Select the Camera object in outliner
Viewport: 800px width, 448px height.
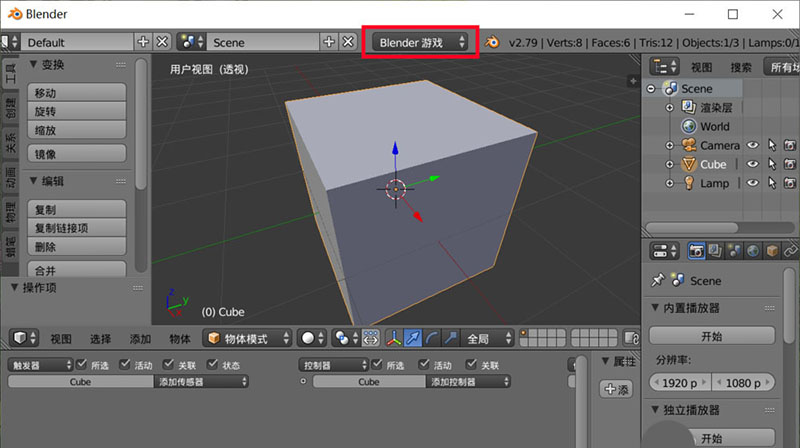coord(719,145)
